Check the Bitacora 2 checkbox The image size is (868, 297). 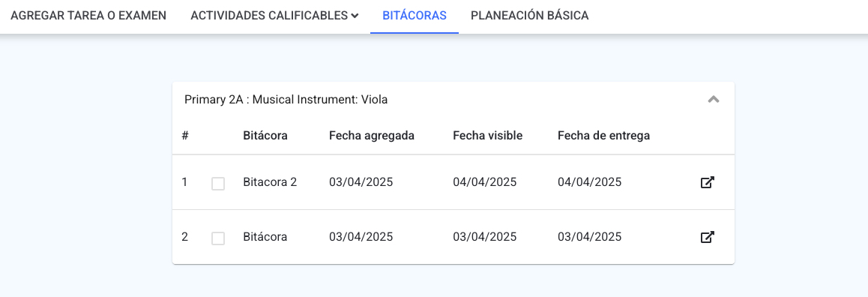click(x=218, y=184)
